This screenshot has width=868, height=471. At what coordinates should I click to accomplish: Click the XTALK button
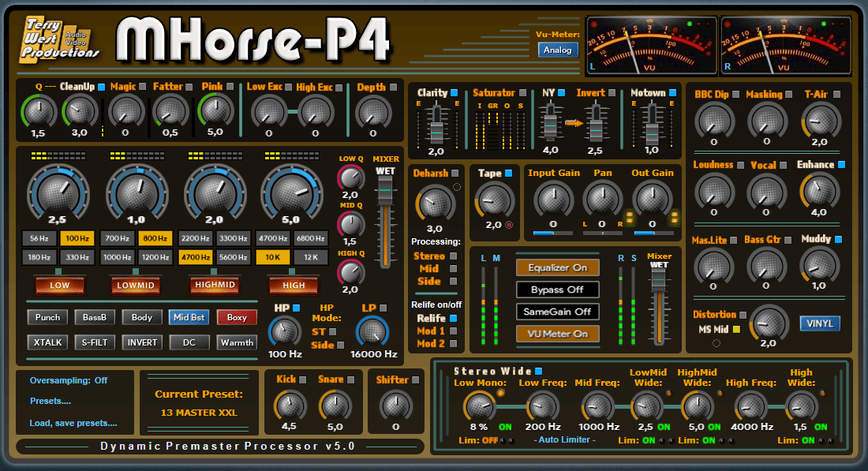[47, 342]
